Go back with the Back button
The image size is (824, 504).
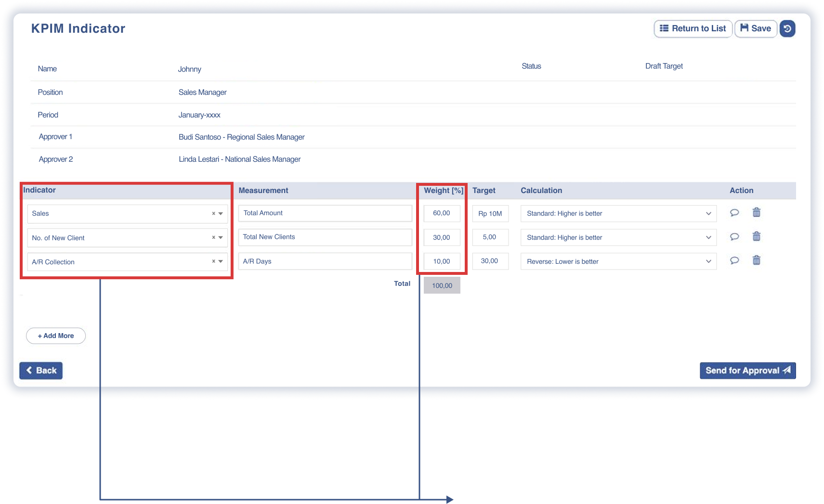pos(41,371)
